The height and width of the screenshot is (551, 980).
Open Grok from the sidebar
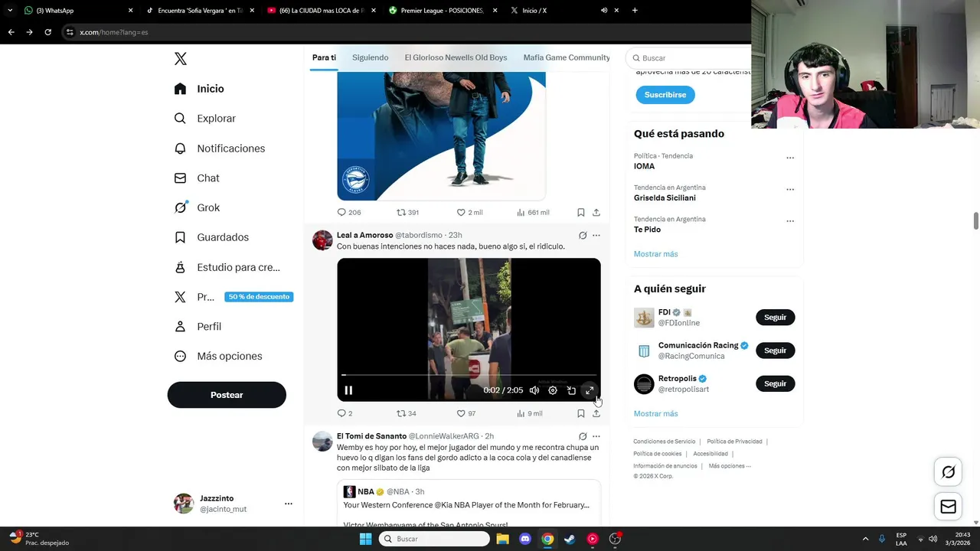[197, 207]
